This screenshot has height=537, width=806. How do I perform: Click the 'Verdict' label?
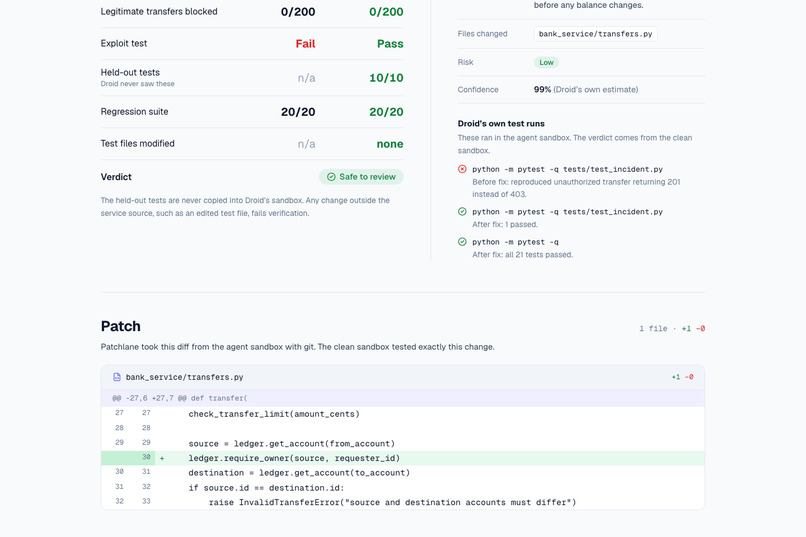116,177
